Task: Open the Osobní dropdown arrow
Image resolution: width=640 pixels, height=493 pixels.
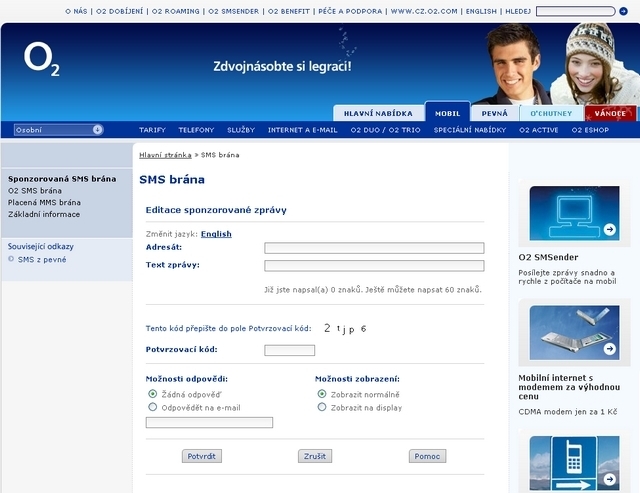Action: tap(97, 130)
